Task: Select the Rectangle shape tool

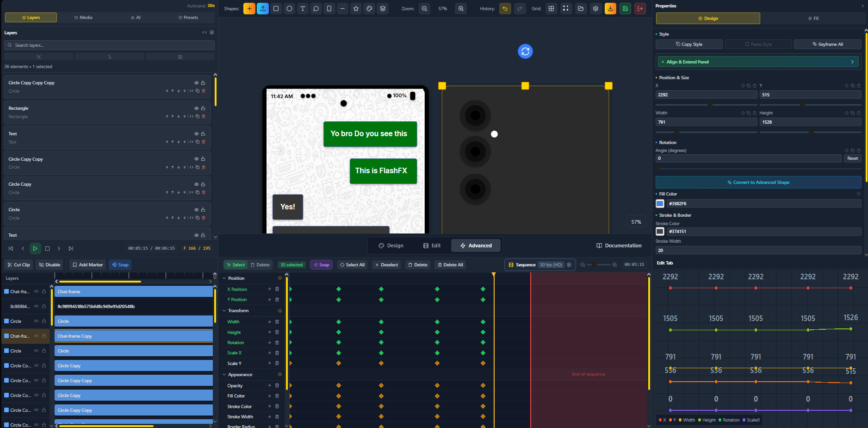Action: 276,8
